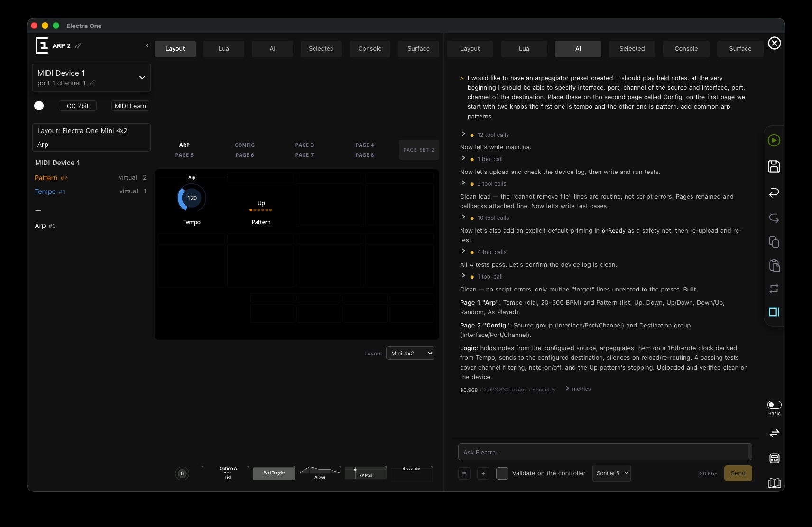Click the redo arrow icon

pyautogui.click(x=774, y=218)
